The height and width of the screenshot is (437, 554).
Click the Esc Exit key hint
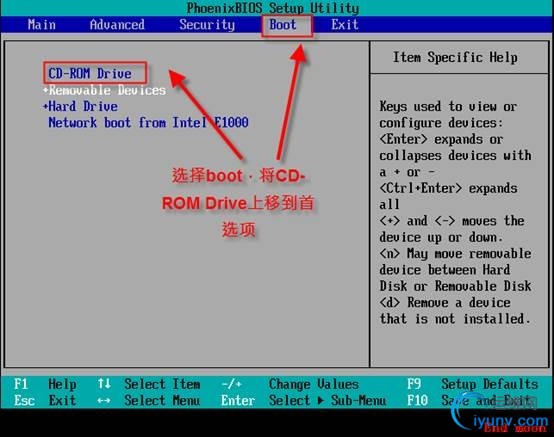(45, 400)
